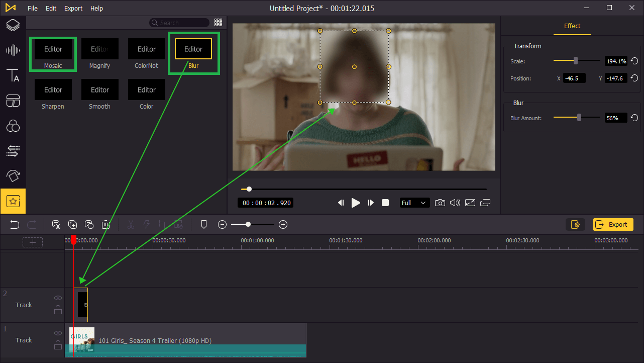Open the Filters panel with three circles icon

13,126
